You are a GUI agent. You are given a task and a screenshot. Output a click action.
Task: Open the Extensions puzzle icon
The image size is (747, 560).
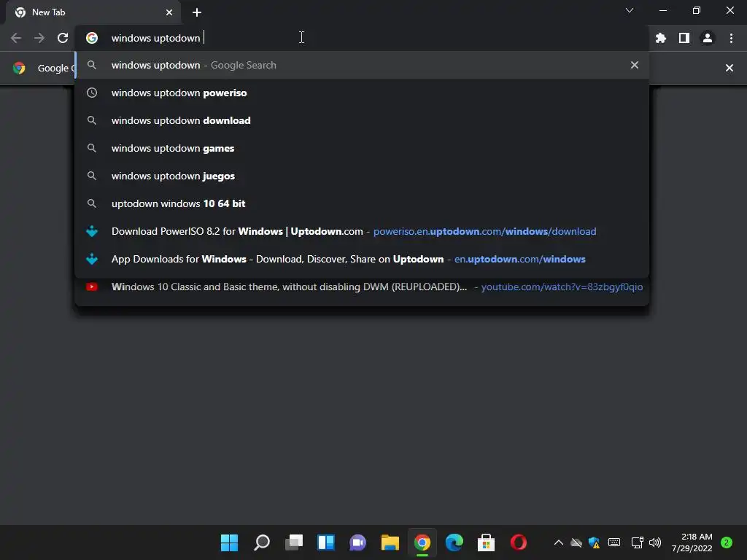pyautogui.click(x=660, y=38)
